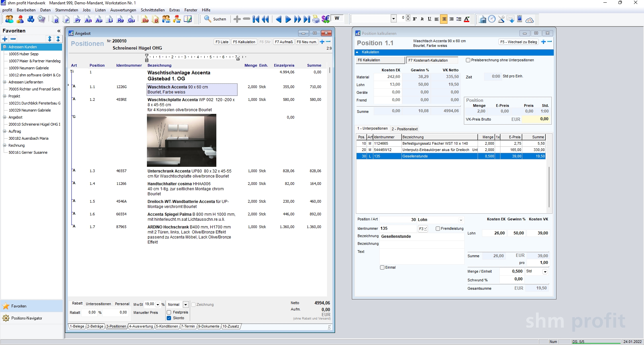This screenshot has width=644, height=345.
Task: Toggle center text alignment button
Action: tap(444, 19)
